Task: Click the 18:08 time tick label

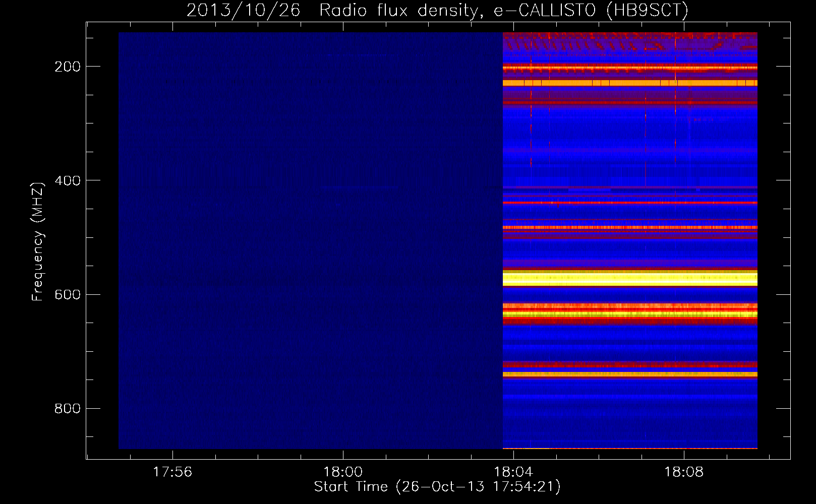Action: click(x=684, y=472)
